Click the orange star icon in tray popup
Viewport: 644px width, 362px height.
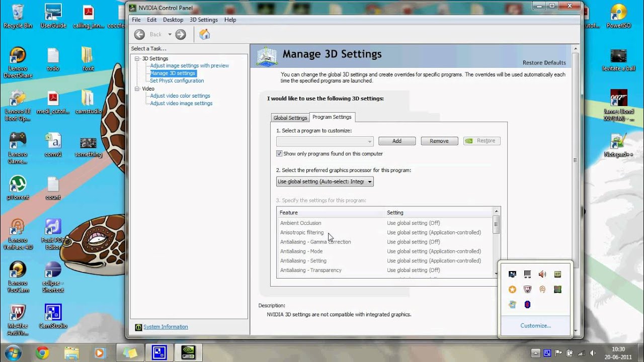click(x=512, y=289)
